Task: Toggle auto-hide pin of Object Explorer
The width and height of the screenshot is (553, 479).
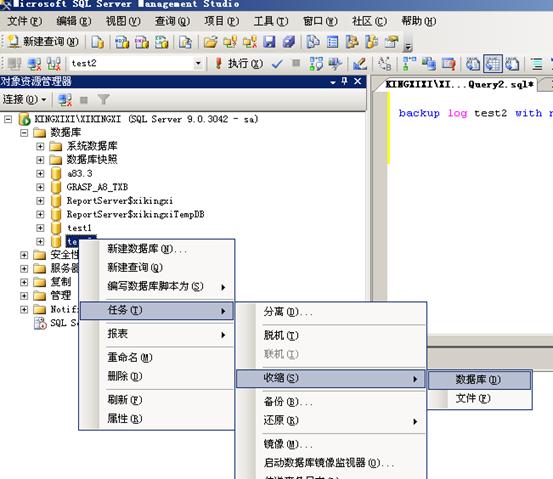Action: click(x=345, y=81)
